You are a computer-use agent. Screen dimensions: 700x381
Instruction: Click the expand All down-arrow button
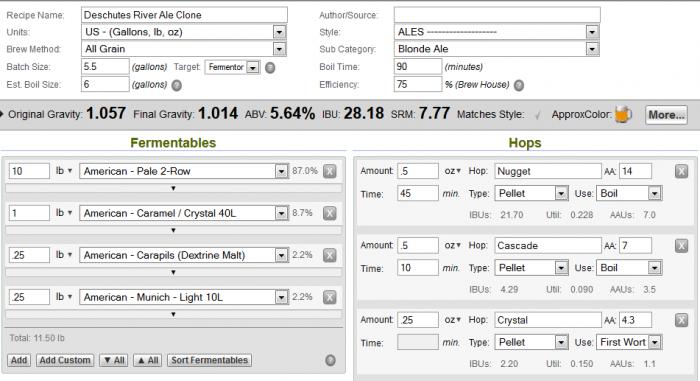coord(114,360)
